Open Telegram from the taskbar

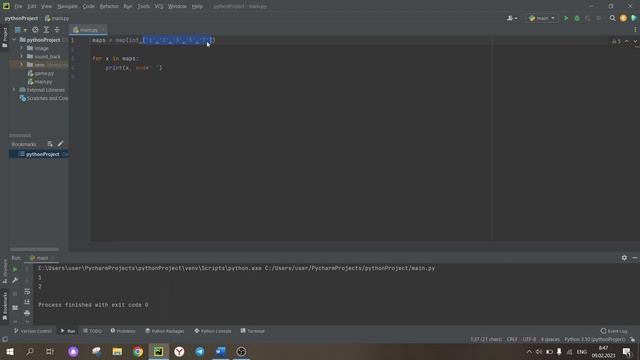click(200, 351)
